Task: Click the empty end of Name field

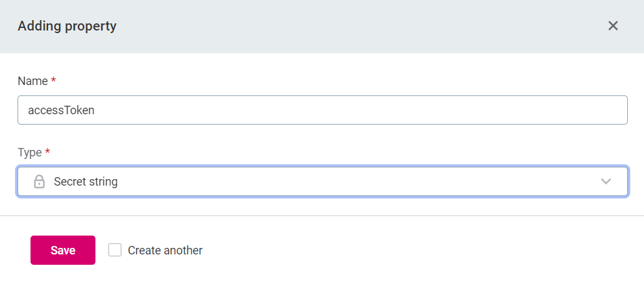Action: [454, 110]
